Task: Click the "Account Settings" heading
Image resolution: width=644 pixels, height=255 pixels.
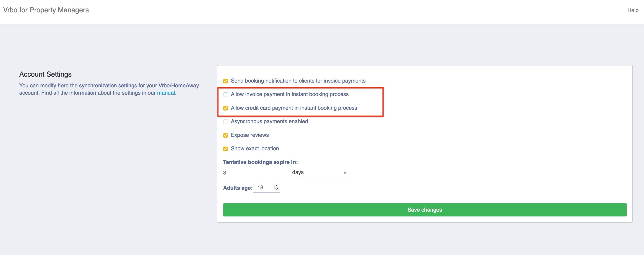Action: [45, 74]
